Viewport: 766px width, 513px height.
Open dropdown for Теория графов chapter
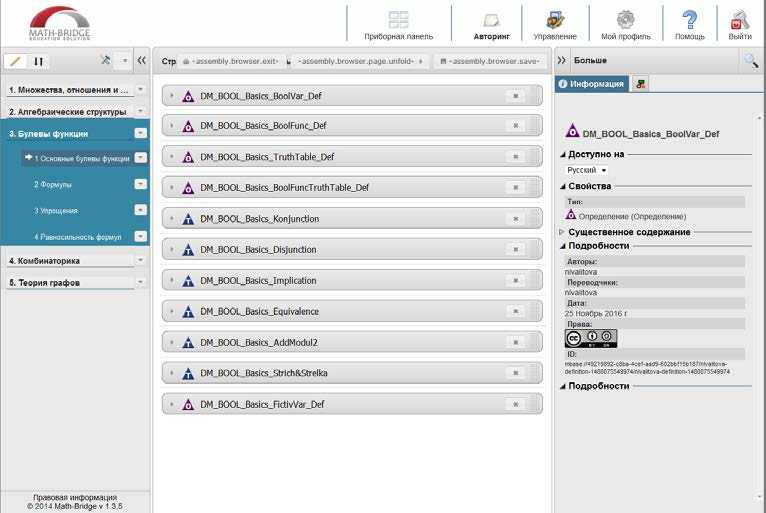tap(140, 282)
